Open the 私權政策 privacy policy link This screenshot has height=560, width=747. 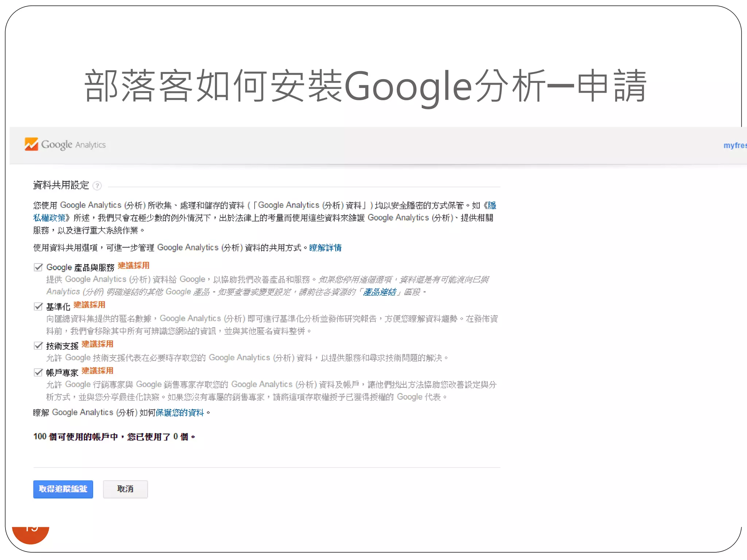click(49, 218)
